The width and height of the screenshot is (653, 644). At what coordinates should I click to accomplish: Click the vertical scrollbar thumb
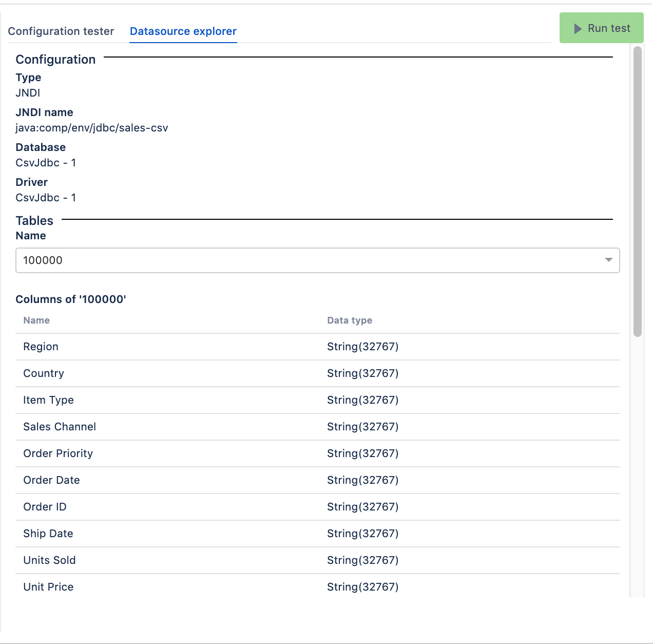pyautogui.click(x=638, y=191)
